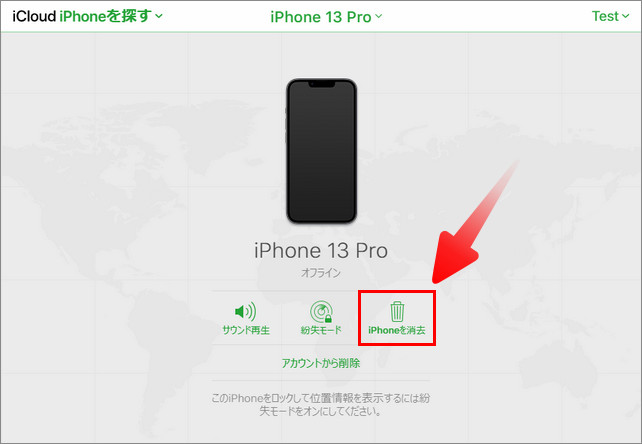Click the trash can Erase iPhone icon
This screenshot has height=444, width=642.
(397, 312)
